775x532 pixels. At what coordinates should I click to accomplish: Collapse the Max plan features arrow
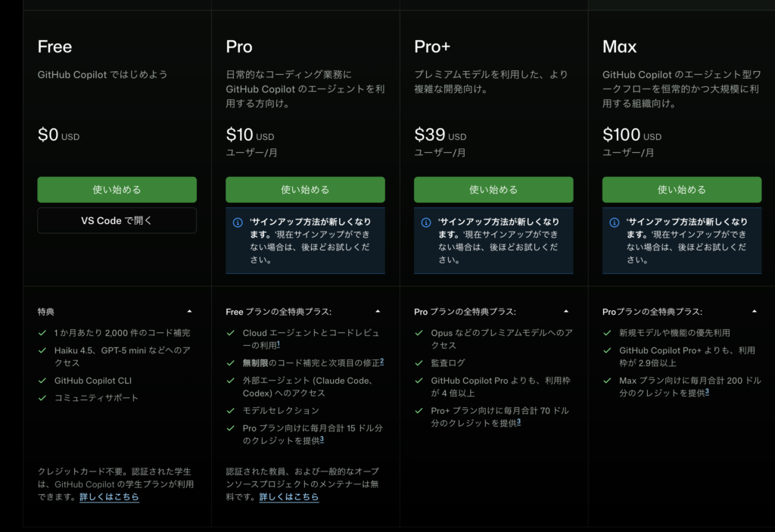click(x=755, y=312)
